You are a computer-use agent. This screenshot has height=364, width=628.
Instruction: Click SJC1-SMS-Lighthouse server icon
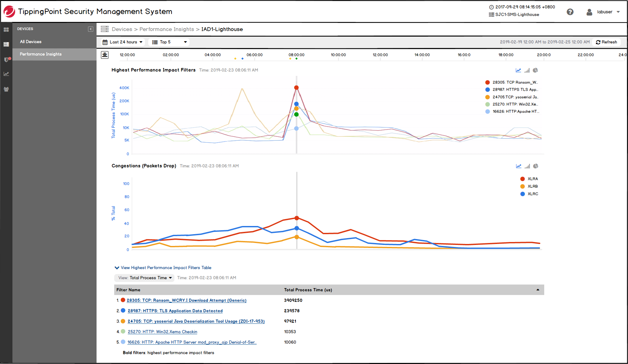point(491,15)
